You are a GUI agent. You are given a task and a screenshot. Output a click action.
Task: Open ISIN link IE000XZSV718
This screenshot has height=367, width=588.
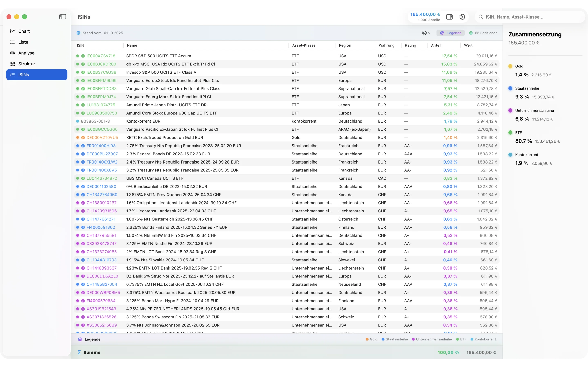(x=101, y=56)
